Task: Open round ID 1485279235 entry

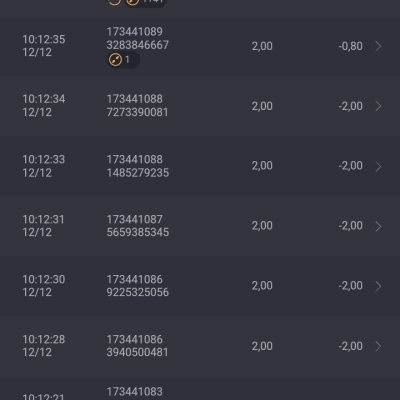Action: pyautogui.click(x=138, y=173)
